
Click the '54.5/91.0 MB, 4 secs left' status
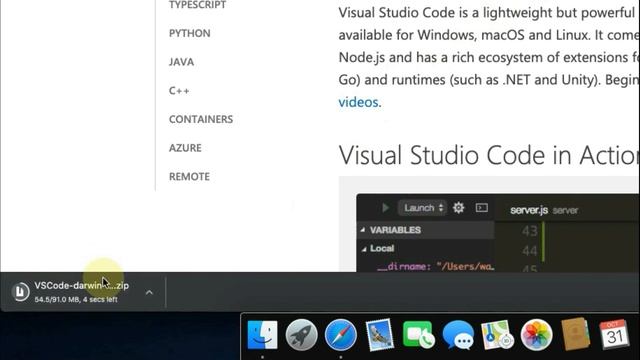76,300
